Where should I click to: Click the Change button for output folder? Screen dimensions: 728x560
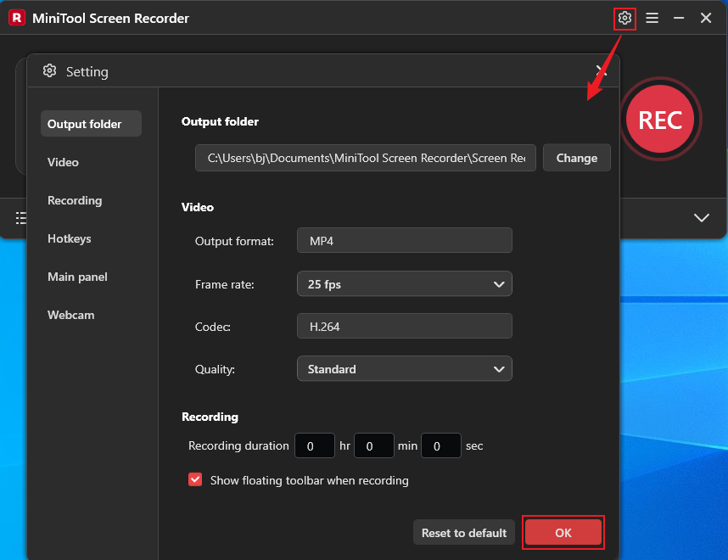pyautogui.click(x=576, y=157)
